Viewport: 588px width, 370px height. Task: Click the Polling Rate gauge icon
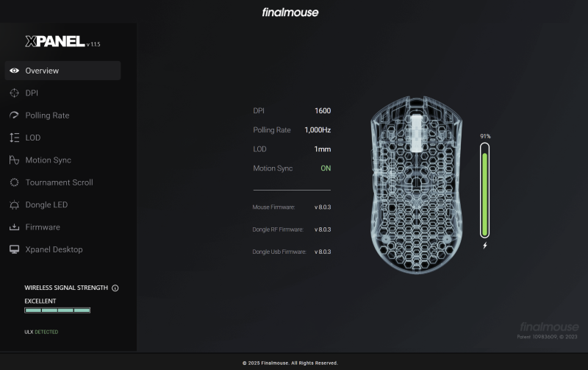coord(14,115)
